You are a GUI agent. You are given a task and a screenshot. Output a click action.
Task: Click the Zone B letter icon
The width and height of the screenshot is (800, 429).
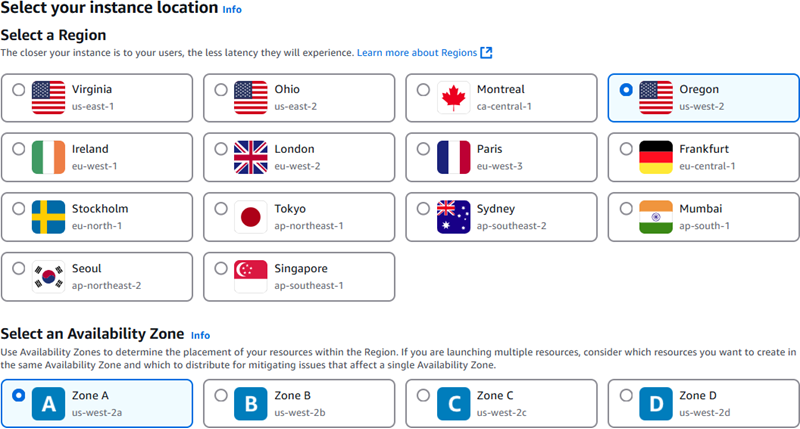(250, 403)
